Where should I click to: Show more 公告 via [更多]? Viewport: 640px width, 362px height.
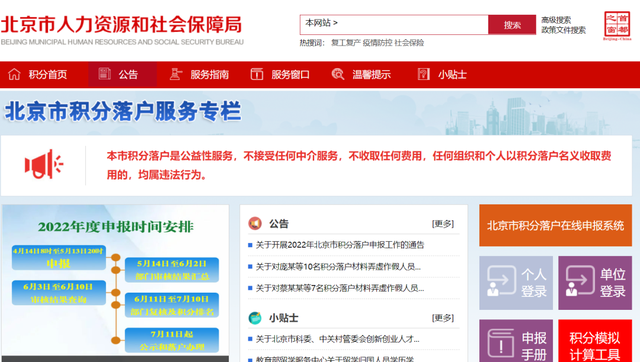click(443, 224)
